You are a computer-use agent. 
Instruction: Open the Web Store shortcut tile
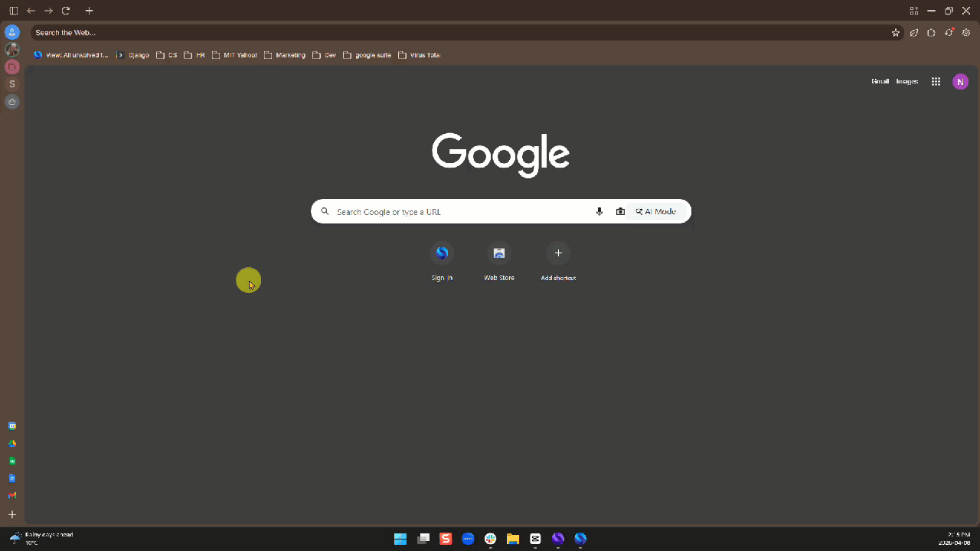click(499, 262)
